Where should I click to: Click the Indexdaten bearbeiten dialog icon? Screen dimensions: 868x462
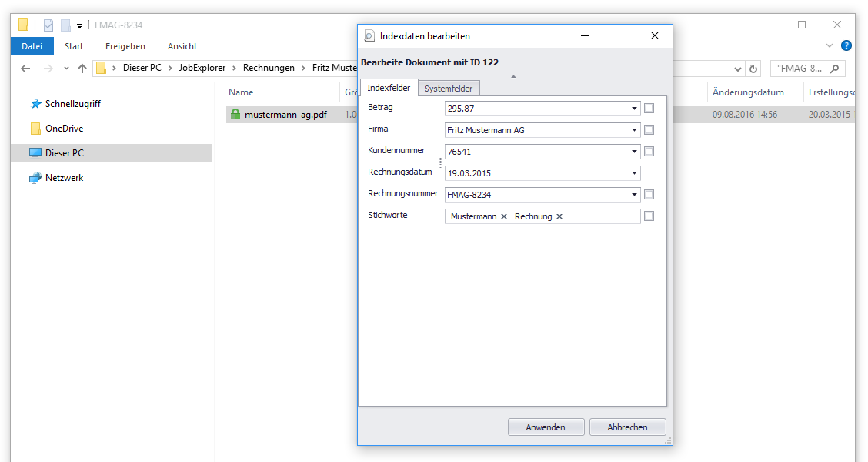point(368,35)
